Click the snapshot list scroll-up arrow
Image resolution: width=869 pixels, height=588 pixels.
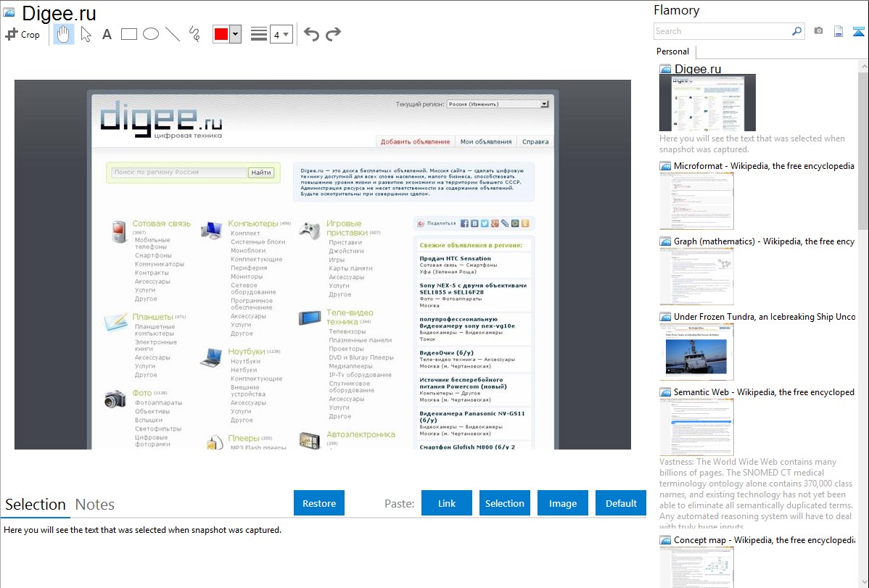pyautogui.click(x=864, y=66)
